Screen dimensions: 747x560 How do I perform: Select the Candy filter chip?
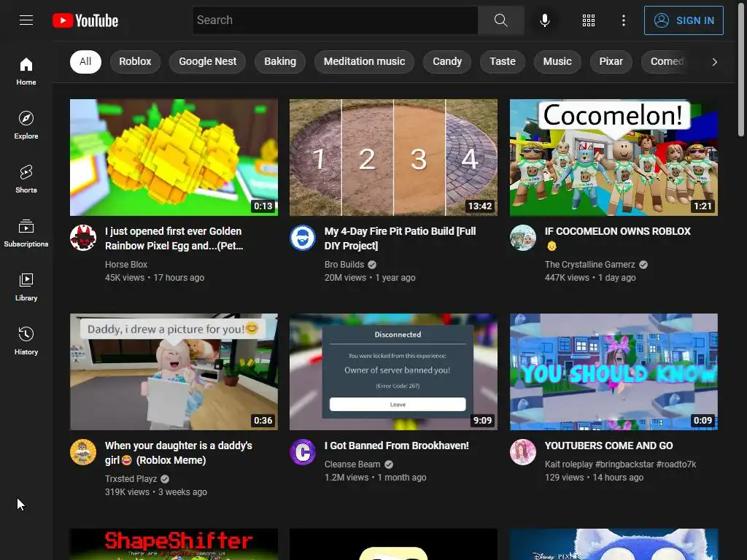coord(447,61)
